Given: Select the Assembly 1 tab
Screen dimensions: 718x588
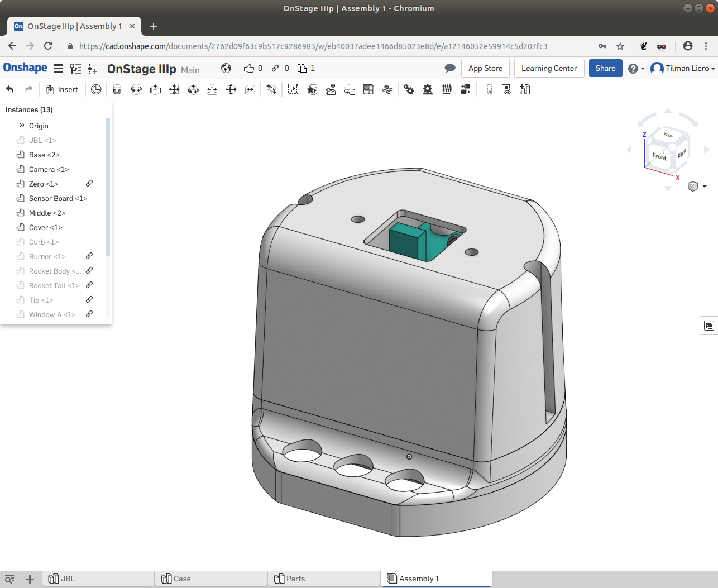Looking at the screenshot, I should click(x=437, y=579).
